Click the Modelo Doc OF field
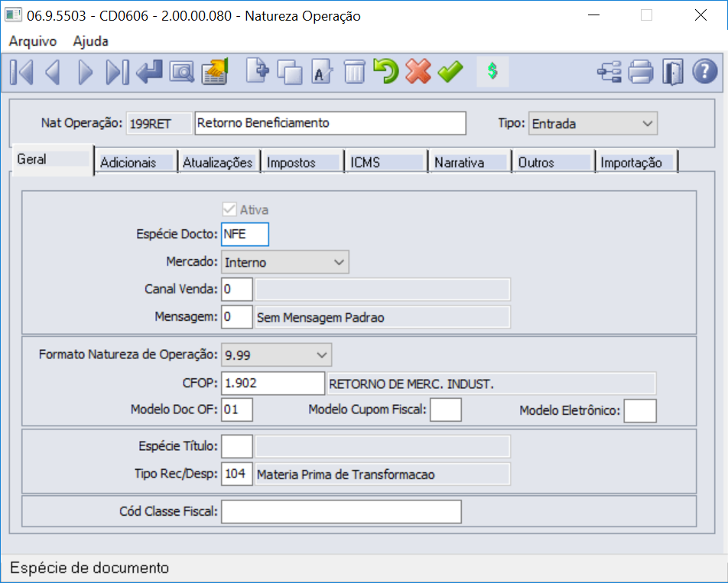 pyautogui.click(x=237, y=410)
